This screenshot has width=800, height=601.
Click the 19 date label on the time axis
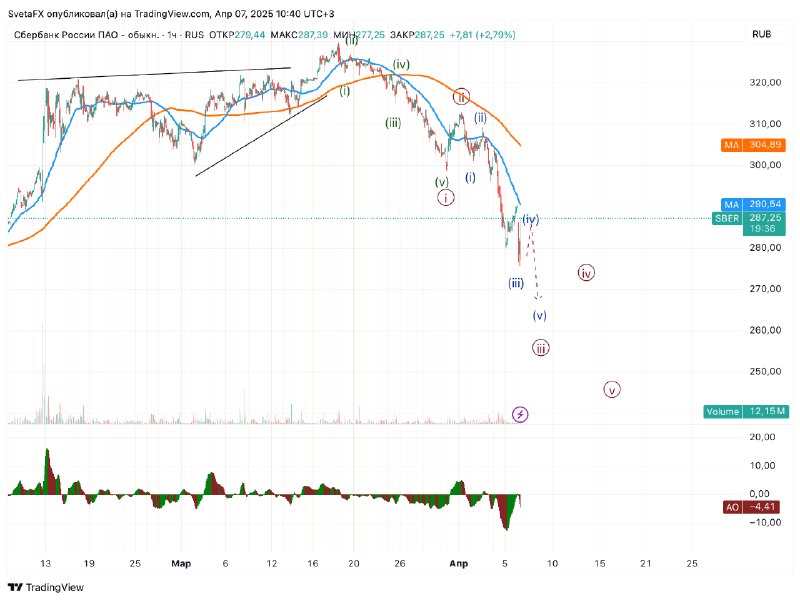89,563
